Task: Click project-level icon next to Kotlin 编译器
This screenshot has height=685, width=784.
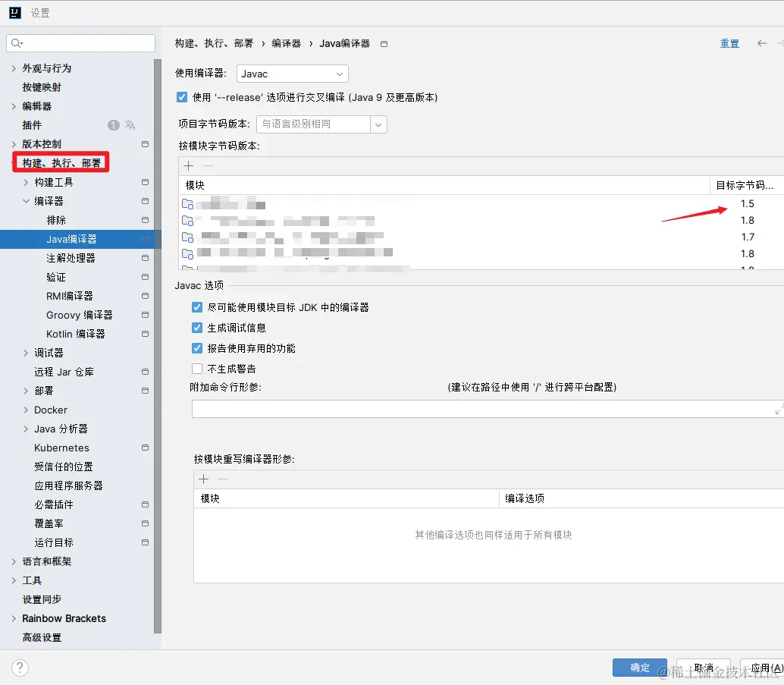Action: 145,334
